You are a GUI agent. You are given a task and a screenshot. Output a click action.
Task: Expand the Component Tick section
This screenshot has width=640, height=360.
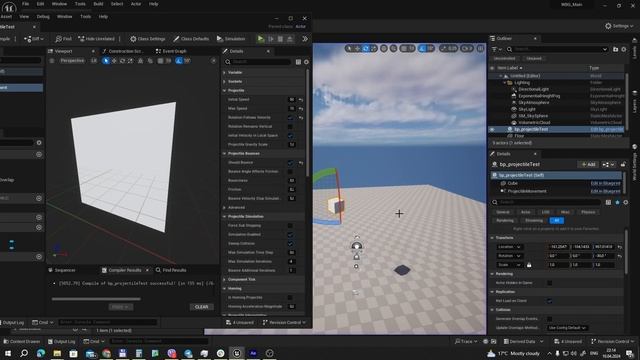224,280
